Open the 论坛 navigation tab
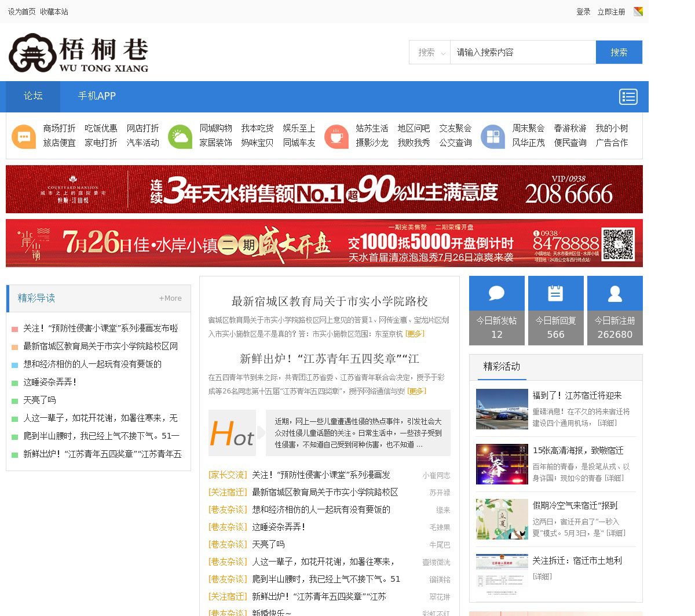 click(33, 96)
